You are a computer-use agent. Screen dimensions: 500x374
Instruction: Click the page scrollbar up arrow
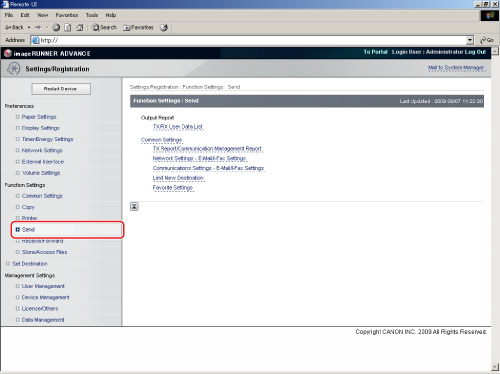point(495,51)
